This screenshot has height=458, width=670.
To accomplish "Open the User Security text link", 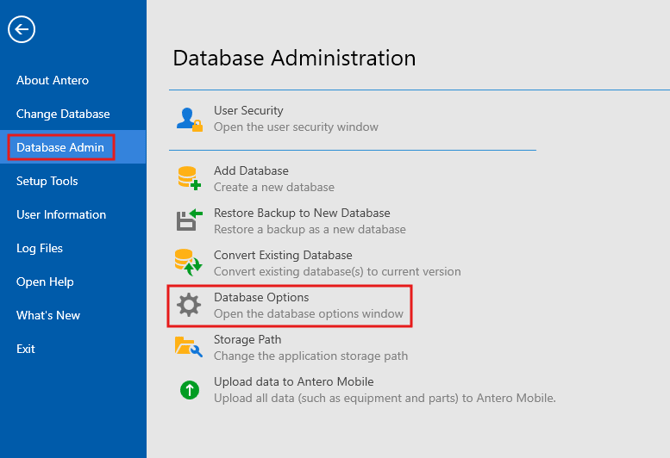I will click(248, 111).
